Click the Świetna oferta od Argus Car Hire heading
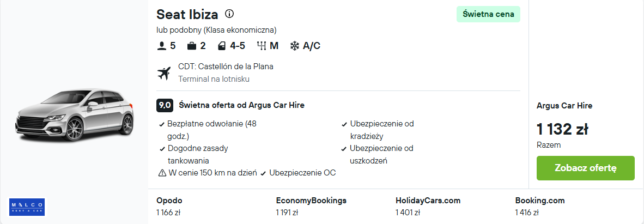This screenshot has width=644, height=224. 241,105
